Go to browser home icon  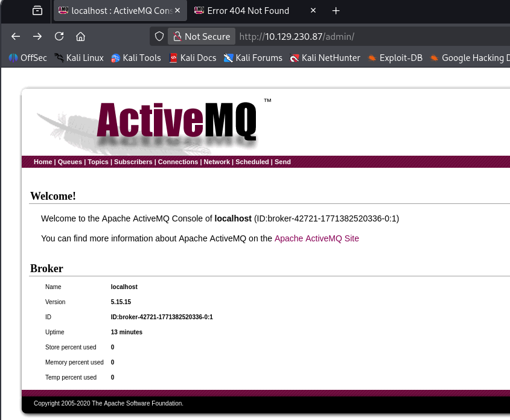tap(80, 36)
